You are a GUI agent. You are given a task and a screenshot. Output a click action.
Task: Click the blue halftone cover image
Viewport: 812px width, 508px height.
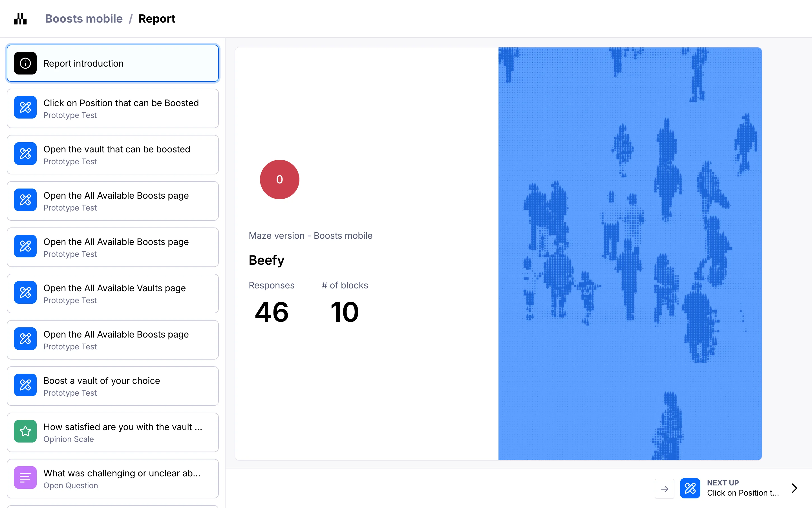coord(630,254)
